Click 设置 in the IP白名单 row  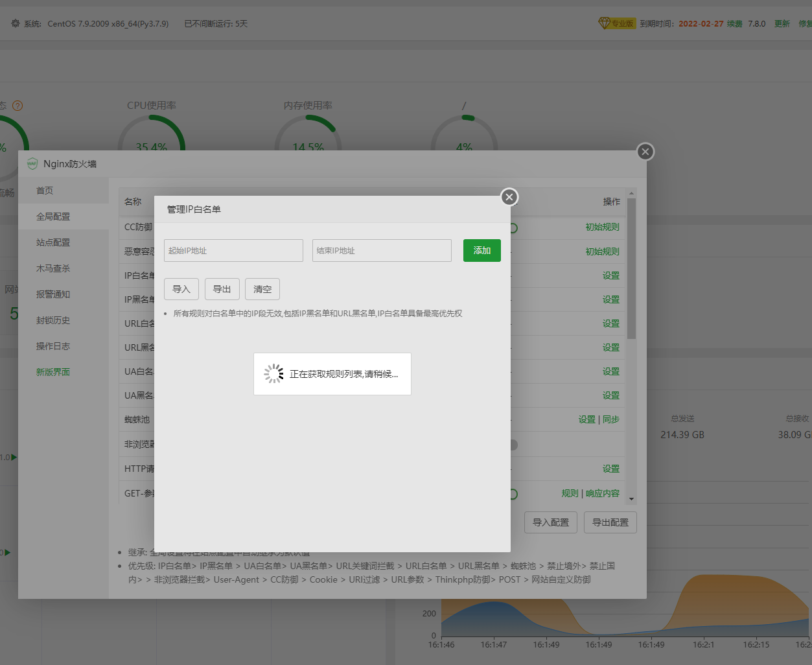(x=611, y=275)
